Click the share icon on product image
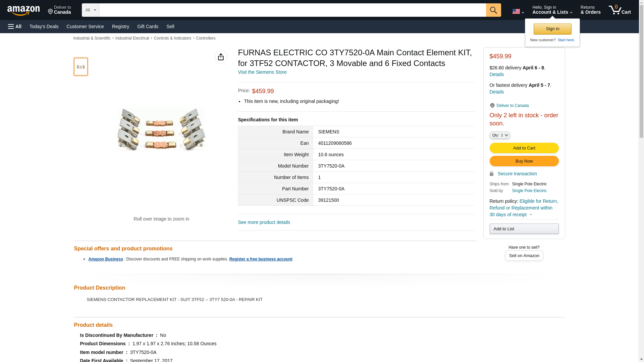 click(x=221, y=57)
